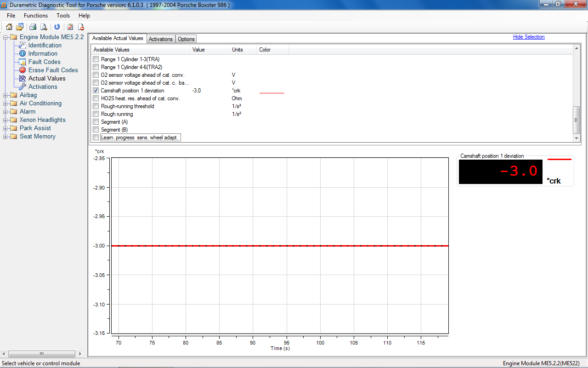Check Range 1 Cylinder 1-3(TRA) box

pos(96,59)
